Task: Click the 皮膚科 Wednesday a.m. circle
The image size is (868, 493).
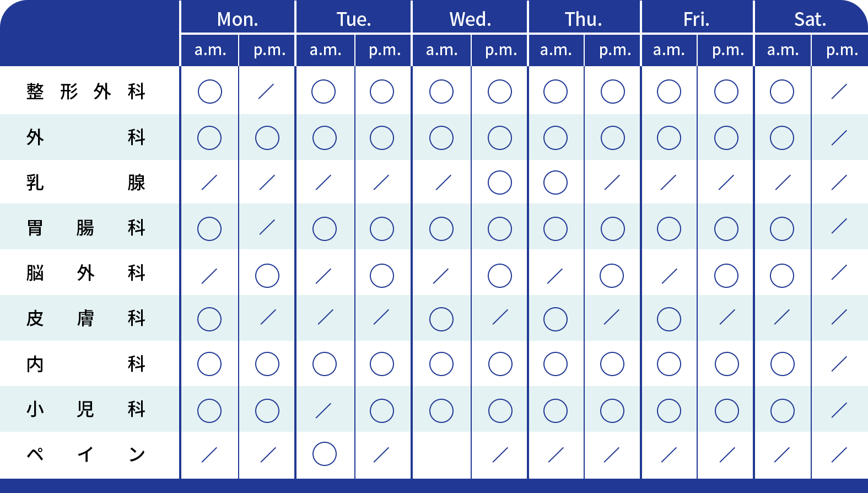Action: 441,319
